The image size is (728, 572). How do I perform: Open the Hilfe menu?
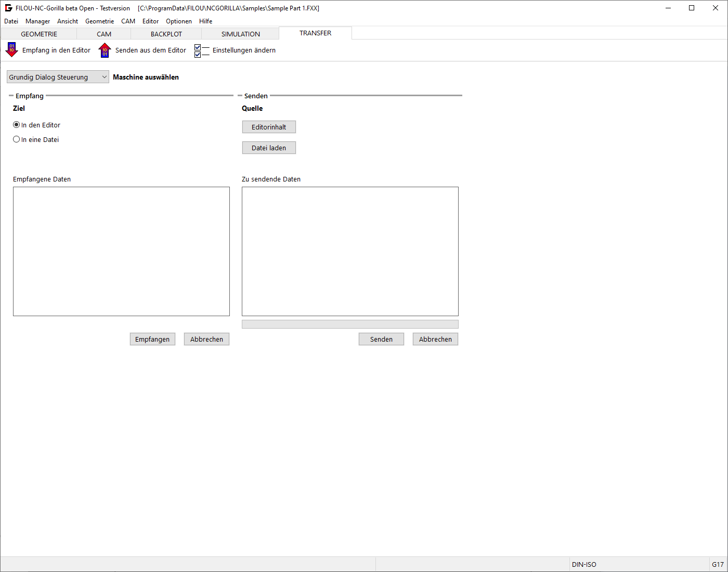(x=205, y=21)
